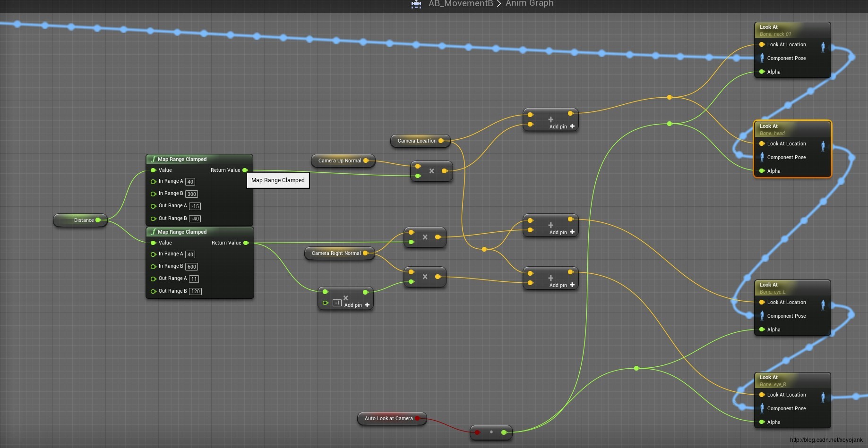Select the Camera Right Normal node
The height and width of the screenshot is (448, 868).
pyautogui.click(x=339, y=253)
